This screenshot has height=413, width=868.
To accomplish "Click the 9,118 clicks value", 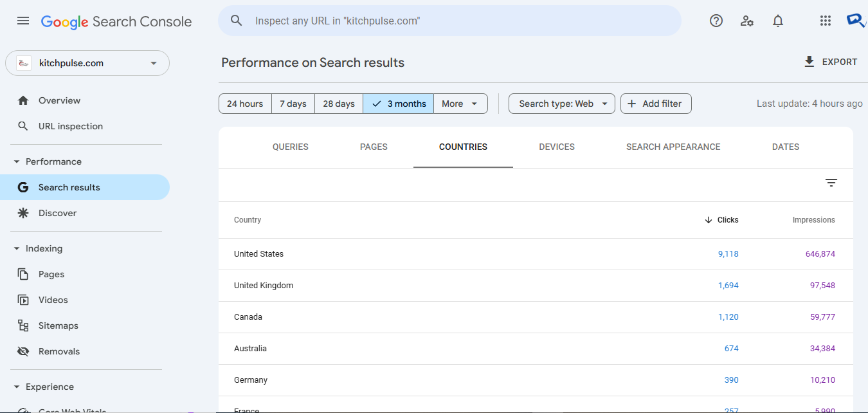I will click(728, 254).
